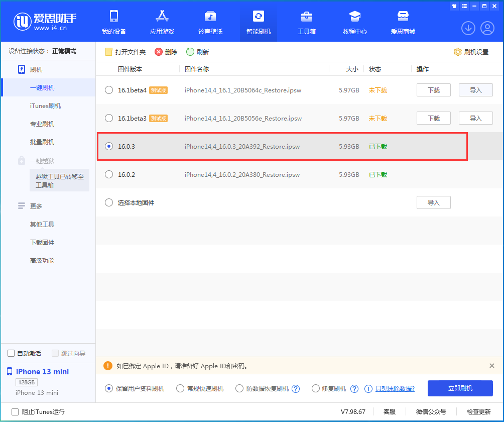Click the skin/theme shirt icon in title bar
Image resolution: width=504 pixels, height=422 pixels.
(x=454, y=6)
